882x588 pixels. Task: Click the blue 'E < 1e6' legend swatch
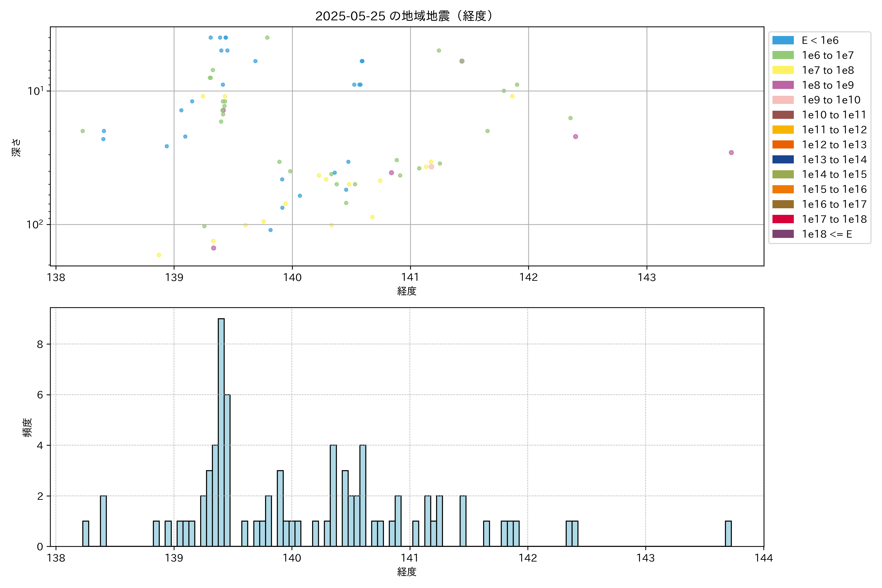coord(783,40)
